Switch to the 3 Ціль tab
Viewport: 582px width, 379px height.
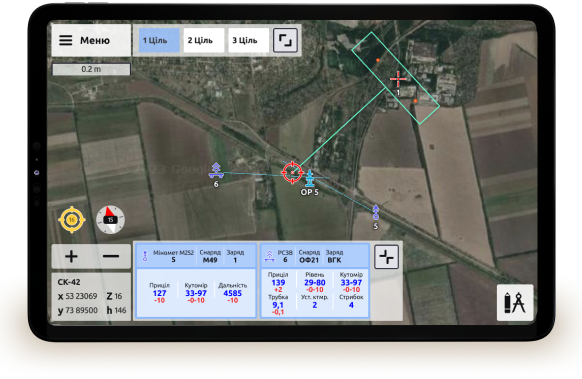(x=248, y=40)
